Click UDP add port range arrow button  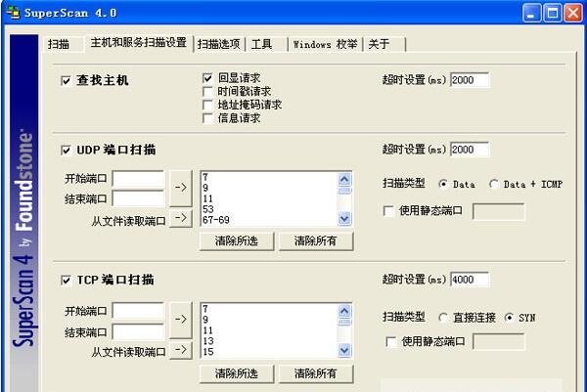[181, 188]
